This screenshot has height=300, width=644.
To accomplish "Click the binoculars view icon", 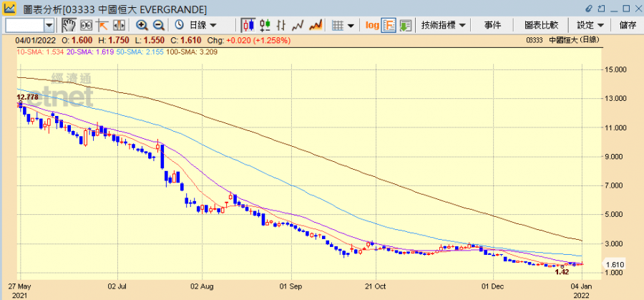I will click(87, 25).
